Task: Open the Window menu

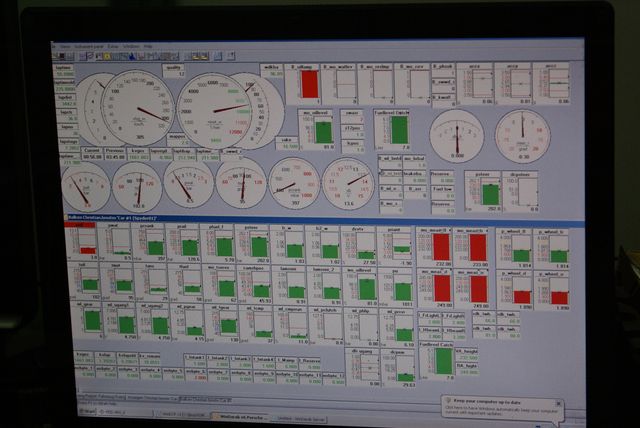Action: [131, 47]
